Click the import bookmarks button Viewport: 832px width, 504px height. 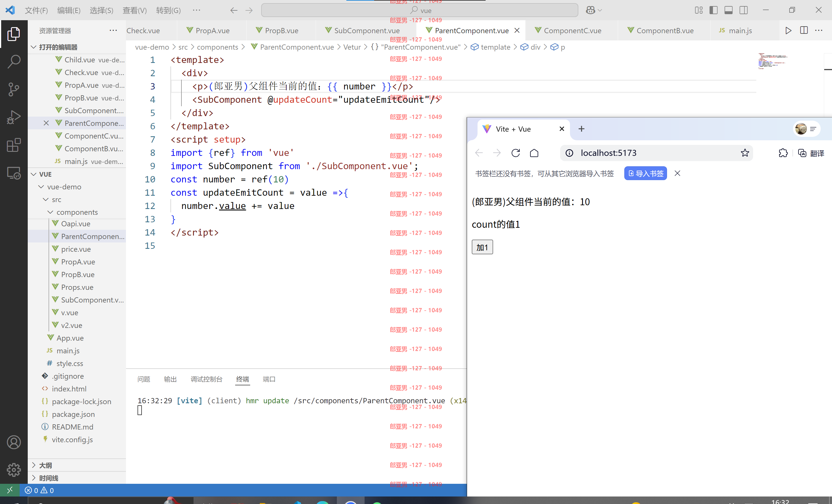click(x=645, y=173)
